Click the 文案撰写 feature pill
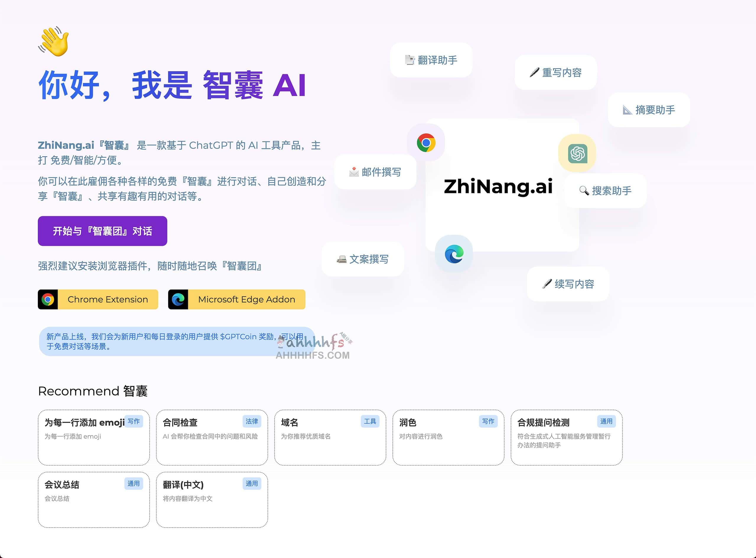Viewport: 756px width, 558px height. [363, 259]
